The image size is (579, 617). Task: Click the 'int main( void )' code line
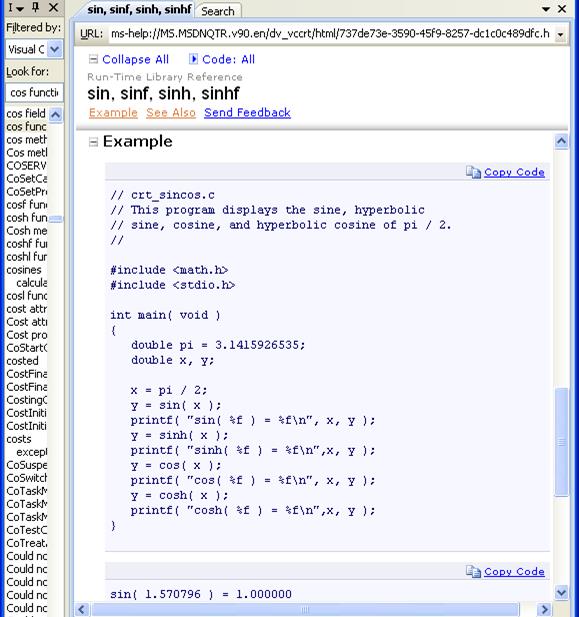tap(165, 315)
